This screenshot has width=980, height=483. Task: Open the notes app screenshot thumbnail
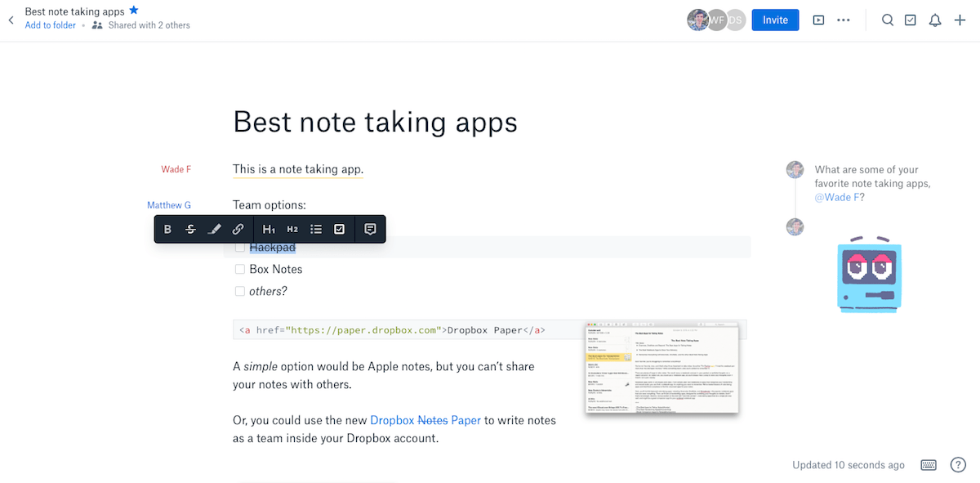[x=662, y=368]
